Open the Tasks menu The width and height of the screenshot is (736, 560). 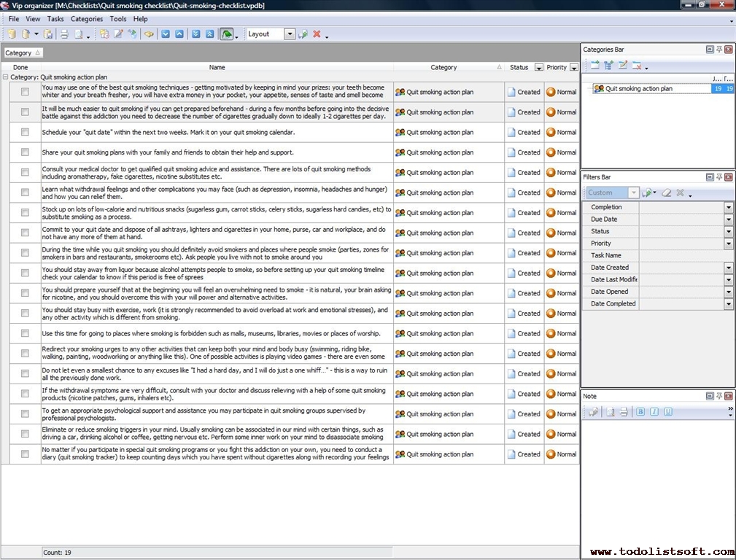click(55, 19)
